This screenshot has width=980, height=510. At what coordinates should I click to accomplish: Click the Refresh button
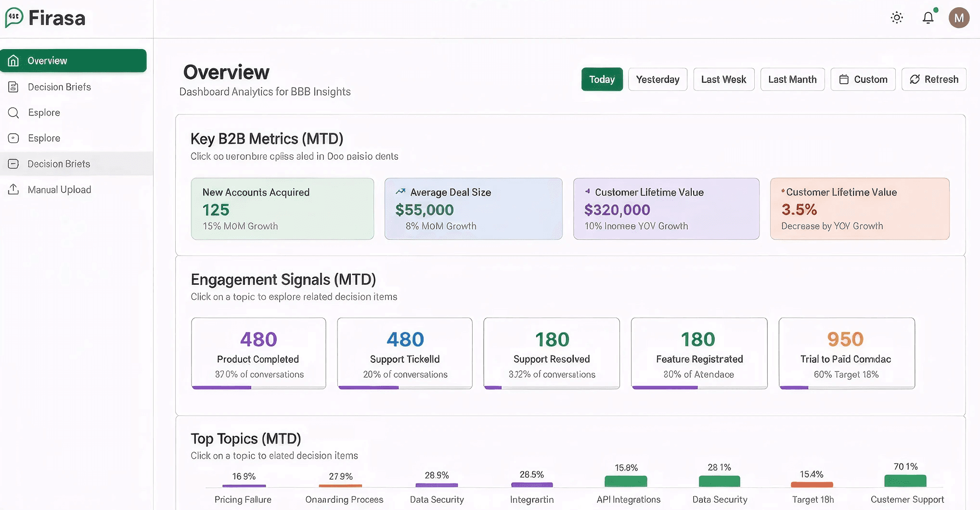click(x=934, y=79)
